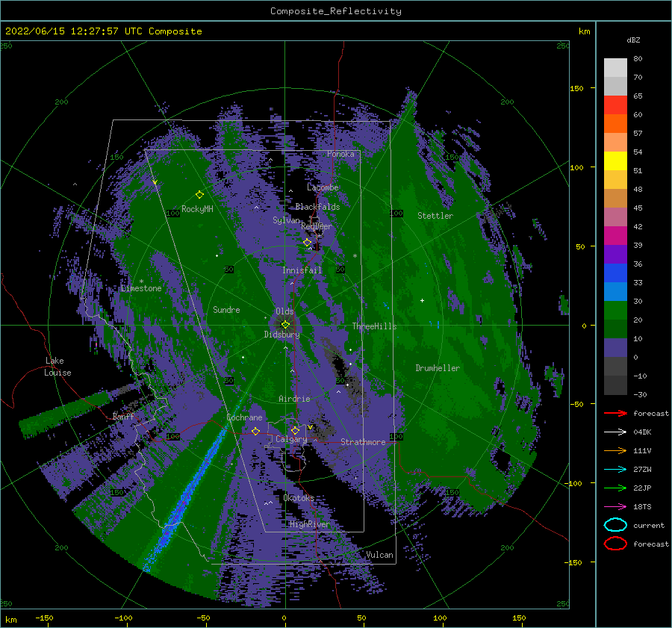Click the cyan 27ZW arrow in the legend
Image resolution: width=672 pixels, height=628 pixels.
tap(615, 470)
